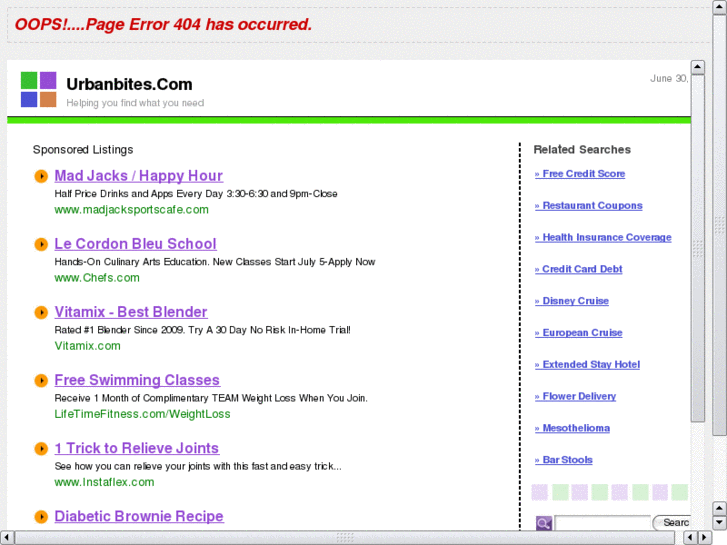Select European Cruise related search
The height and width of the screenshot is (545, 727).
578,333
